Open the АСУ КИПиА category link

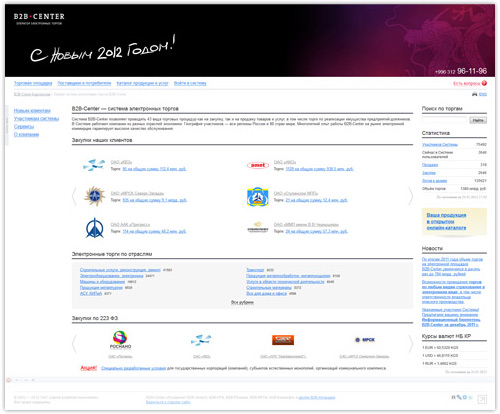click(x=91, y=293)
